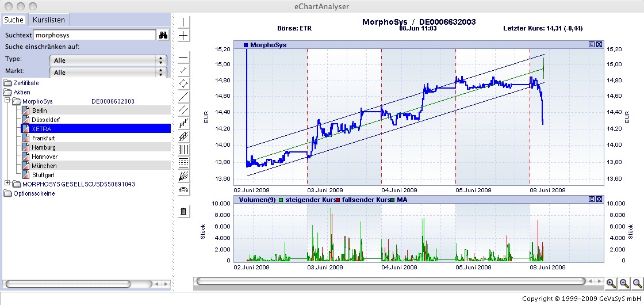Close the MorphoSys price chart panel
Viewport: 644px width, 305px height.
[599, 44]
